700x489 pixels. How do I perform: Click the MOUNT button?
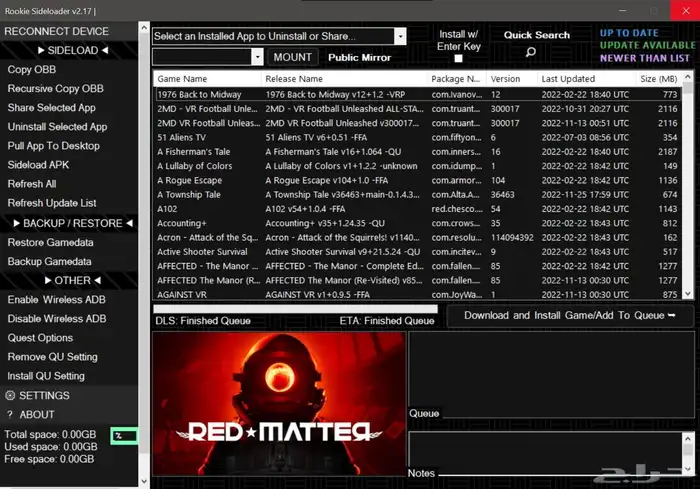[292, 57]
